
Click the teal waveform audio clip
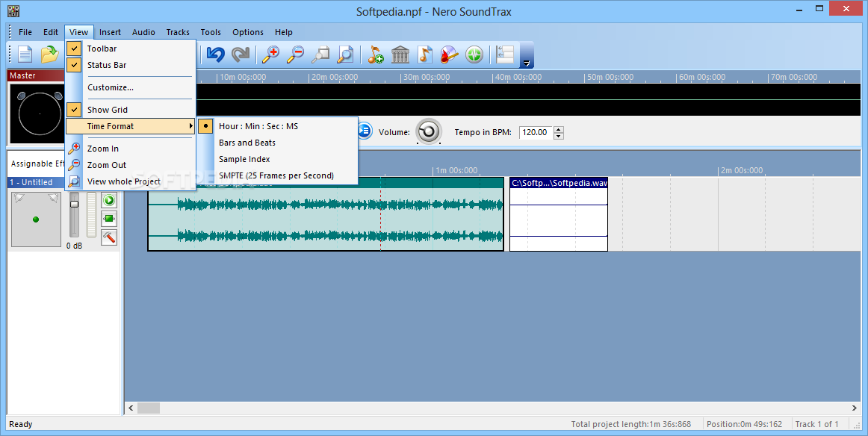coord(326,219)
